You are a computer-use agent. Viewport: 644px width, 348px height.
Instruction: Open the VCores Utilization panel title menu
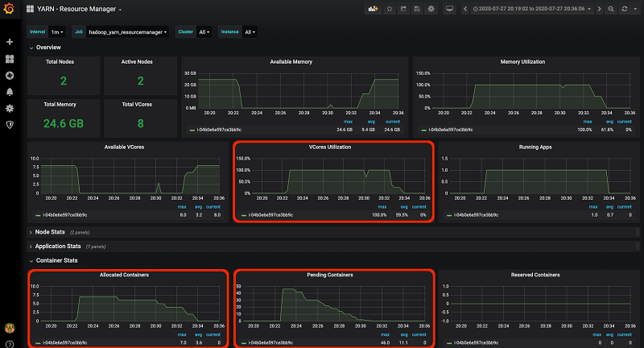[x=330, y=147]
